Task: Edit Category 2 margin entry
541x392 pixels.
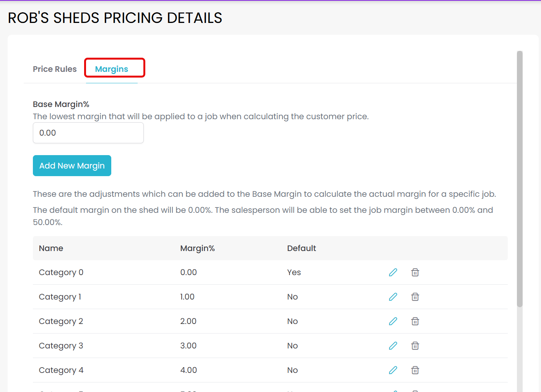Action: point(393,321)
